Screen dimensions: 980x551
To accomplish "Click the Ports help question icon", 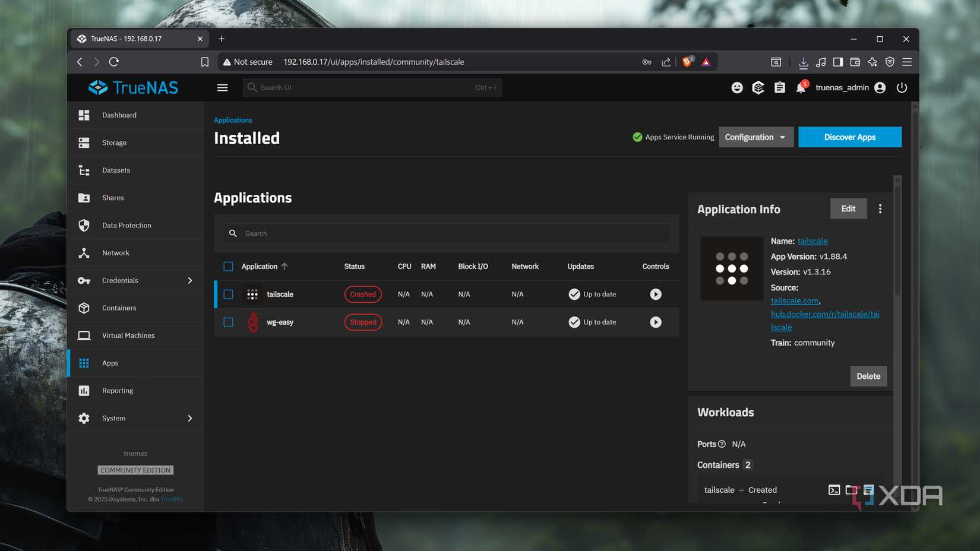I will [722, 444].
